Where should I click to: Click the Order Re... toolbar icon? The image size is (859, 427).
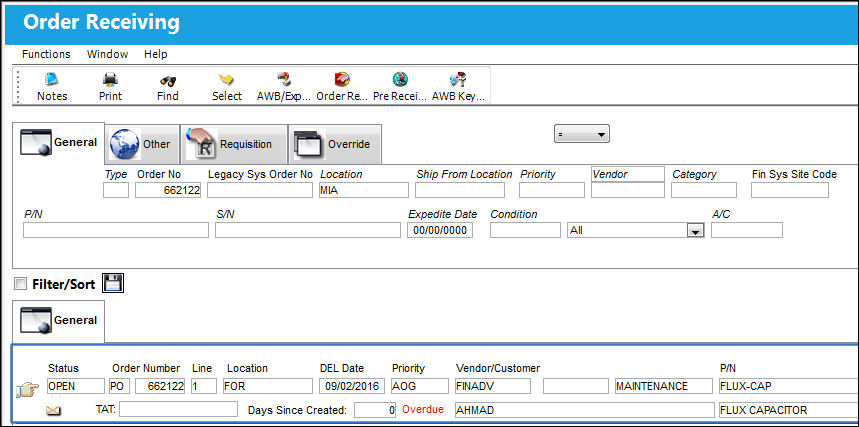(342, 87)
